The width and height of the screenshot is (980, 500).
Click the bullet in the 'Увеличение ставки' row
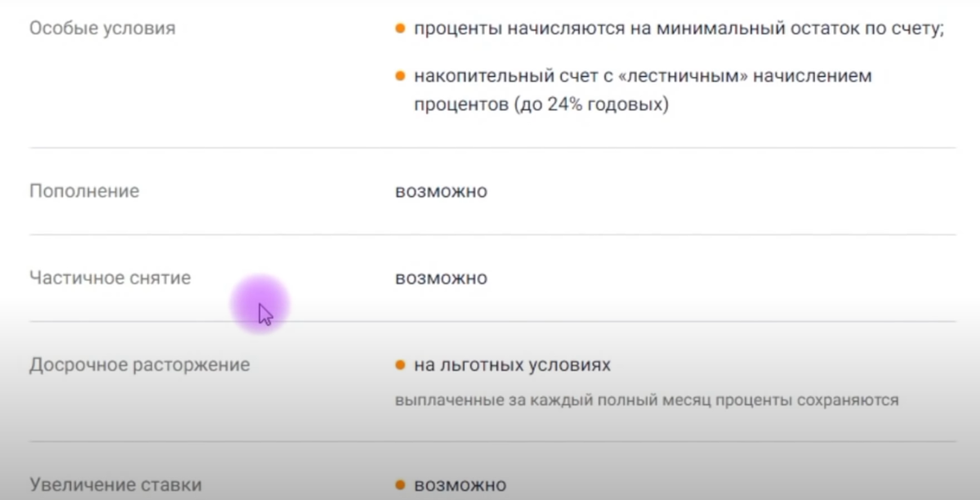[400, 484]
